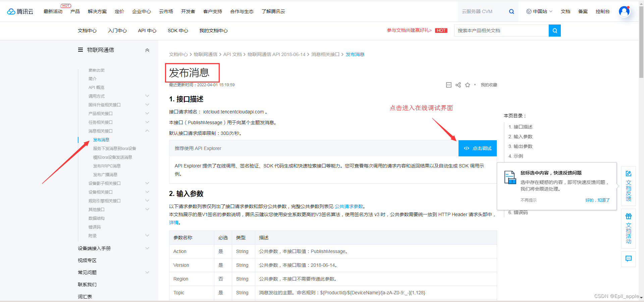Viewport: 644px width, 302px height.
Task: Expand 设备影子相关接口 section
Action: click(x=147, y=183)
